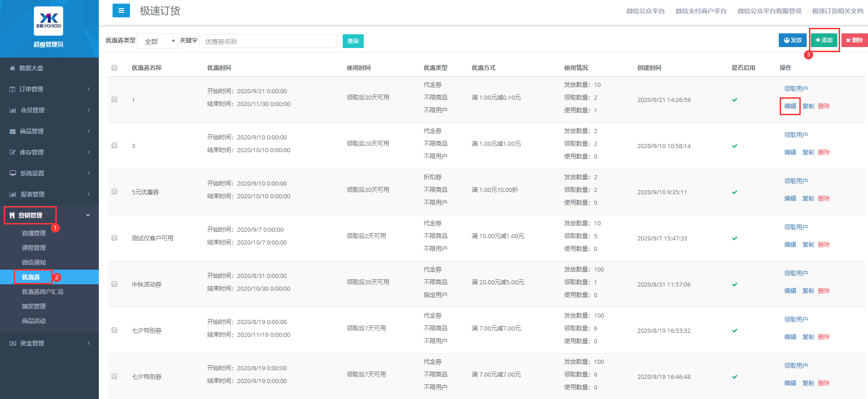Click 编辑 for coupon 1
This screenshot has height=399, width=868.
tap(790, 106)
